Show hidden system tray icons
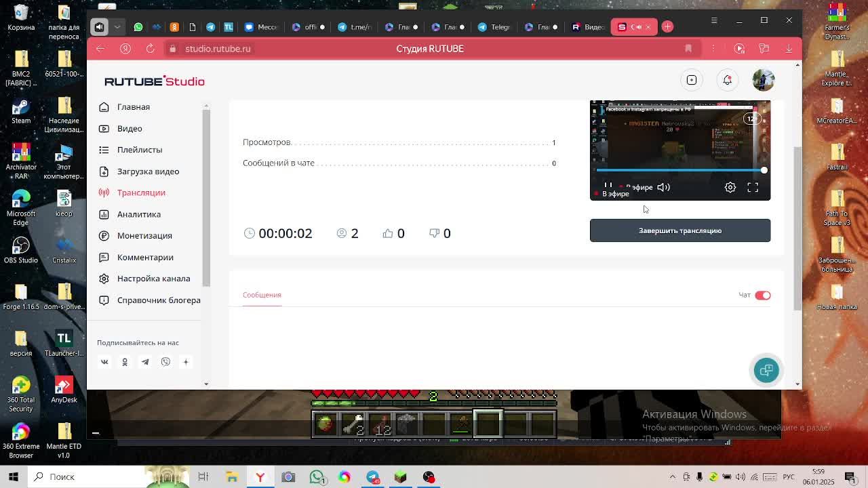This screenshot has height=488, width=868. point(673,476)
